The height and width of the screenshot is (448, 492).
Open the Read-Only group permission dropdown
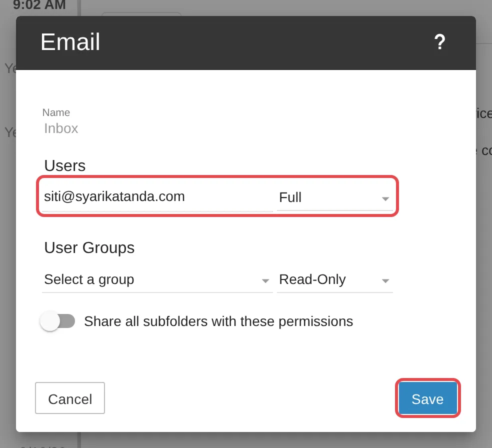click(335, 279)
